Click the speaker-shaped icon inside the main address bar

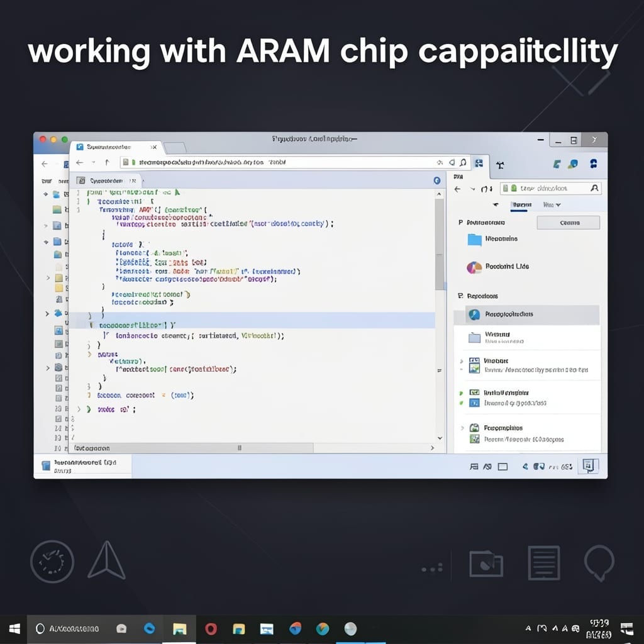452,162
